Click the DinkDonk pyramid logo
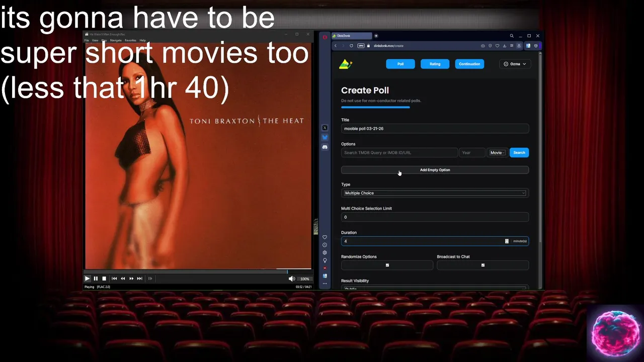This screenshot has width=644, height=362. coord(345,64)
